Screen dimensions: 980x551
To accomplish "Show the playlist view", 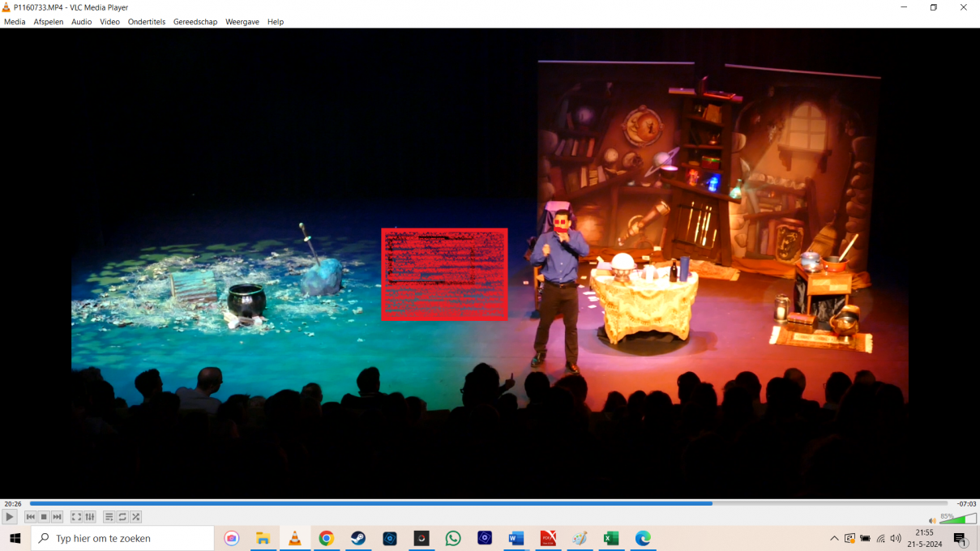I will [109, 517].
